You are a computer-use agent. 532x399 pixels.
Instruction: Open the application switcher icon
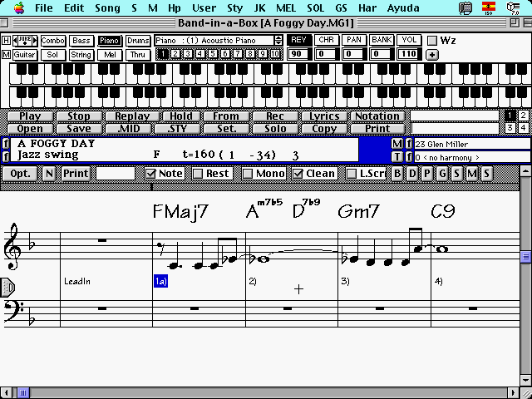pos(513,8)
